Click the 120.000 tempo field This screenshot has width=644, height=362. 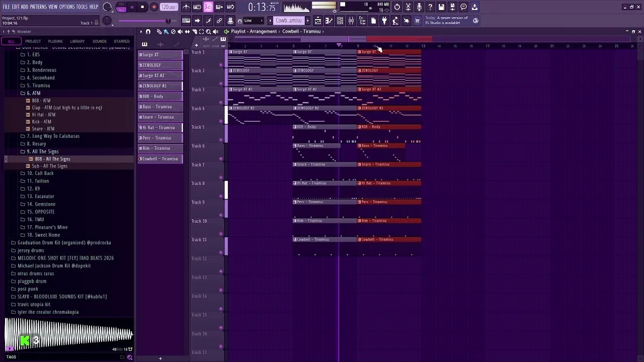click(169, 7)
